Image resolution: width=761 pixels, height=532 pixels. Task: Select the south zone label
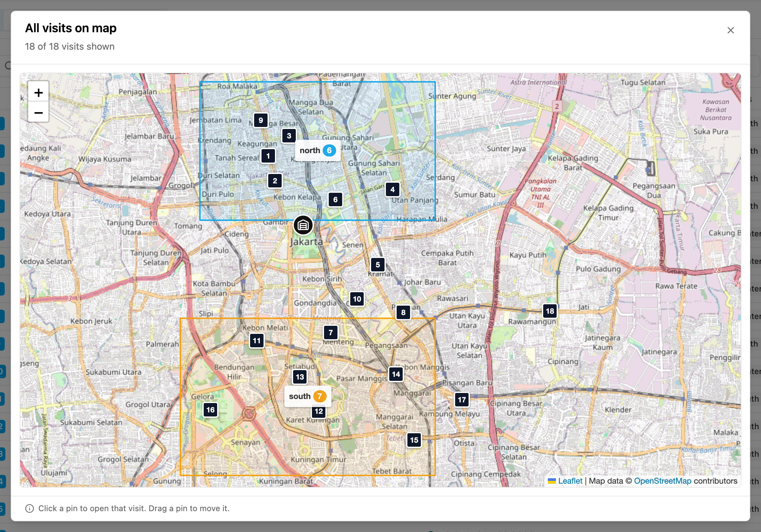point(308,396)
